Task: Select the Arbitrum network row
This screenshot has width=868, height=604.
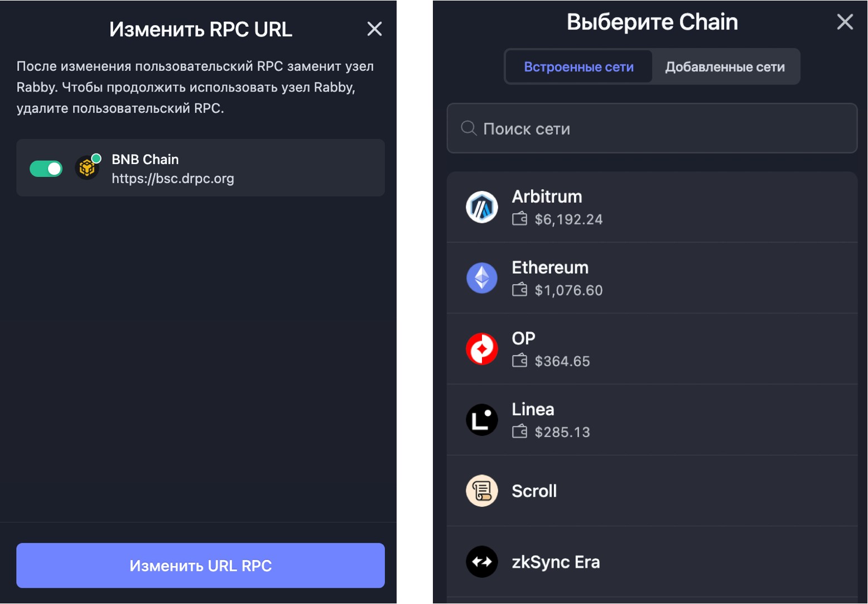Action: pyautogui.click(x=652, y=207)
